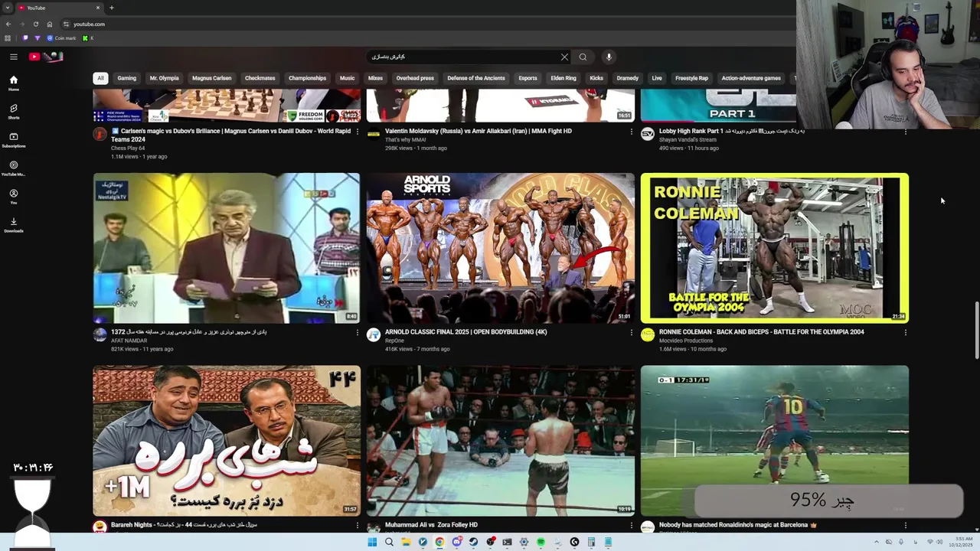
Task: Open the You section in sidebar
Action: click(x=13, y=197)
